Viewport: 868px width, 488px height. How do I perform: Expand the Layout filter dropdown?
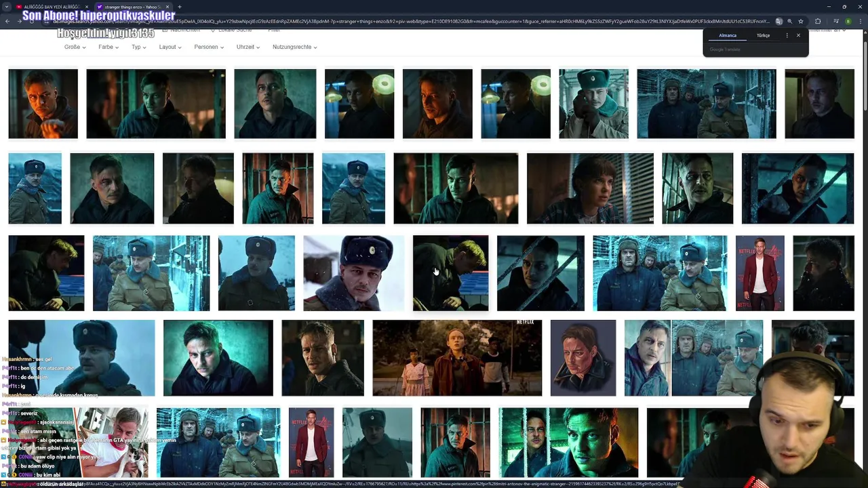[170, 47]
